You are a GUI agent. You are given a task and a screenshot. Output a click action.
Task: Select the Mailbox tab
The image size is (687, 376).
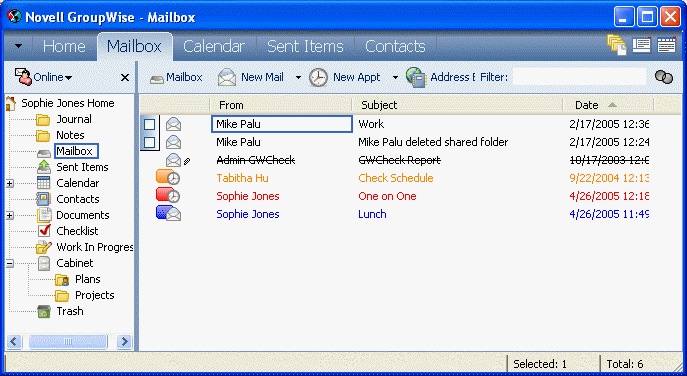coord(134,46)
